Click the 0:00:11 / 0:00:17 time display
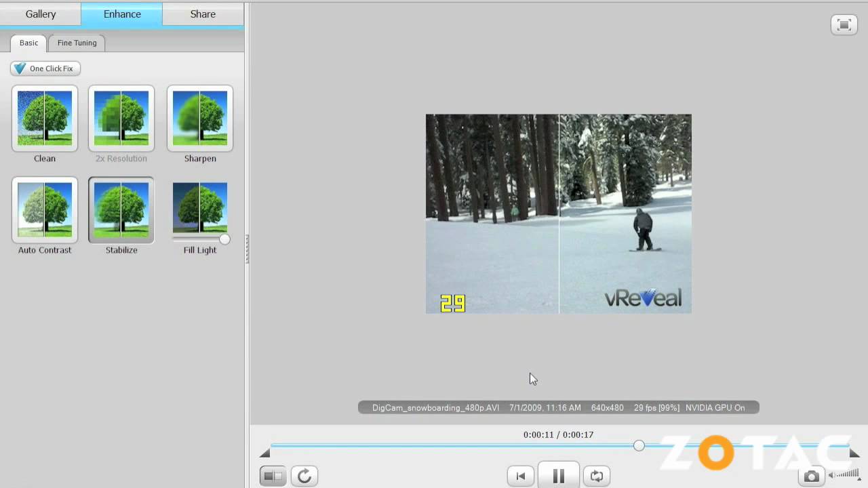The image size is (868, 488). (558, 434)
